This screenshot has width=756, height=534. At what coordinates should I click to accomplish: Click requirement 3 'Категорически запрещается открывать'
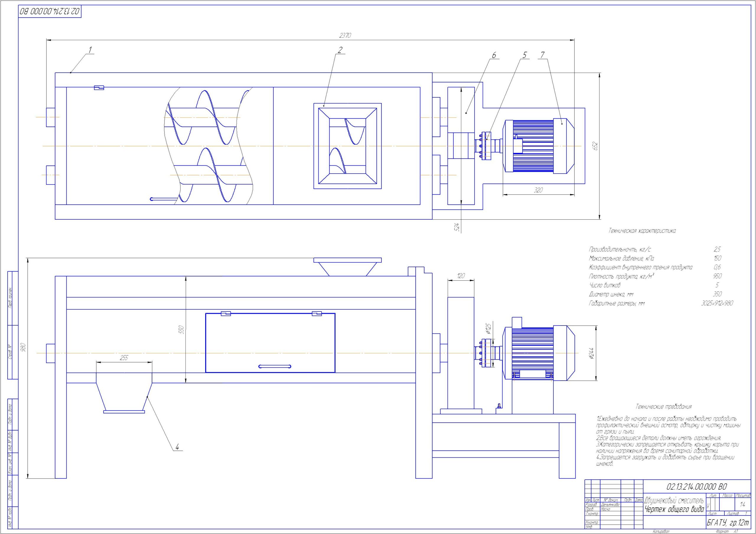667,448
